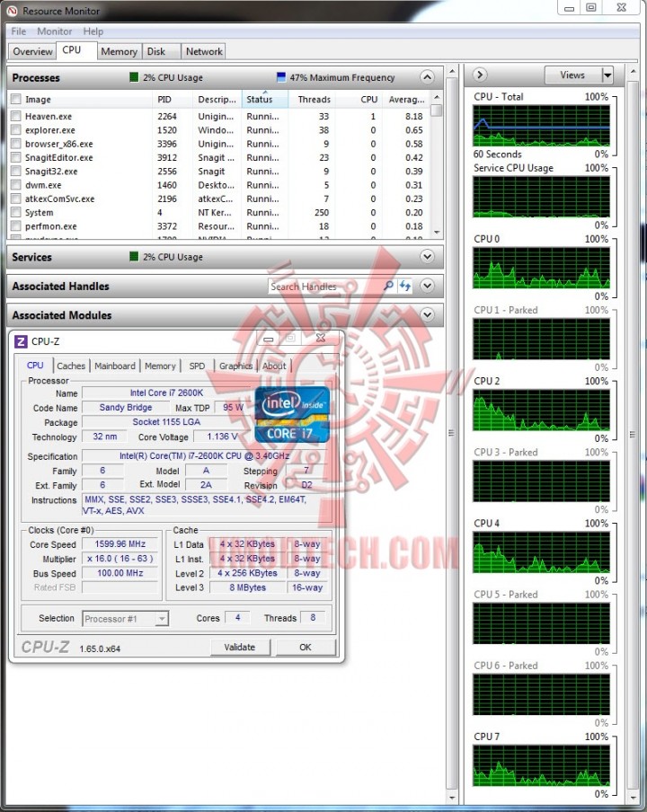Open the Processor #1 selection dropdown
The width and height of the screenshot is (647, 812).
click(126, 618)
